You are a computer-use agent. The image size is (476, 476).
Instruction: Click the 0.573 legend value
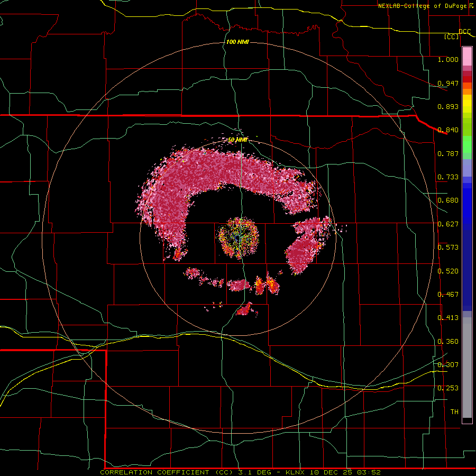click(x=448, y=248)
